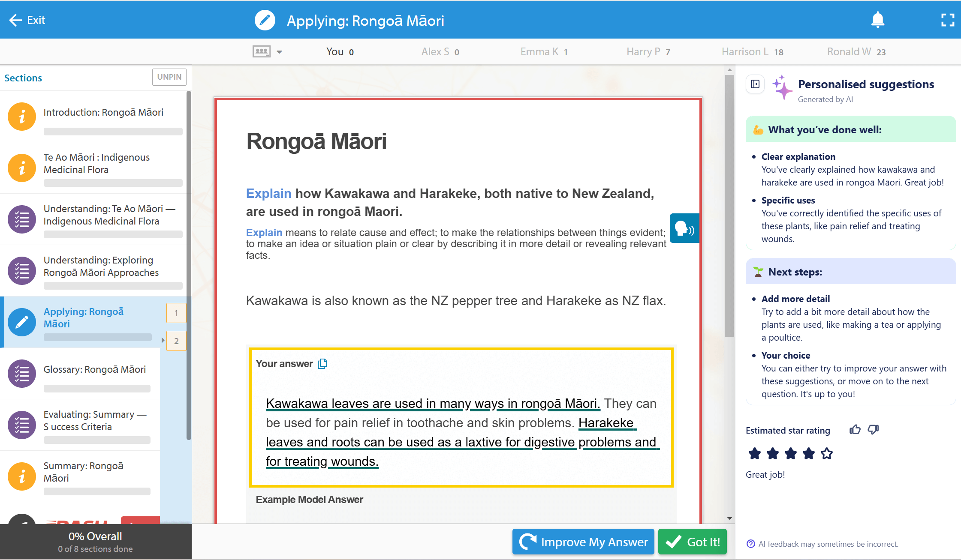961x560 pixels.
Task: Click the notification bell icon
Action: point(877,20)
